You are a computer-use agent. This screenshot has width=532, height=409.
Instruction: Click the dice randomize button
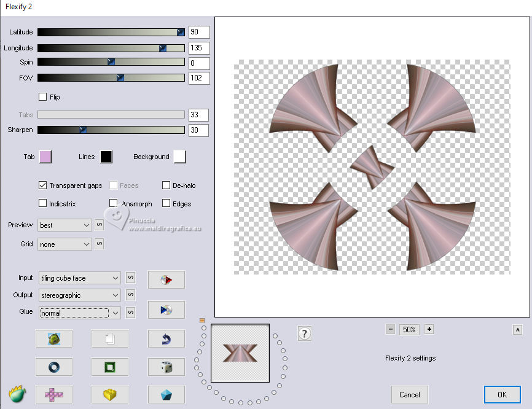pos(166,367)
